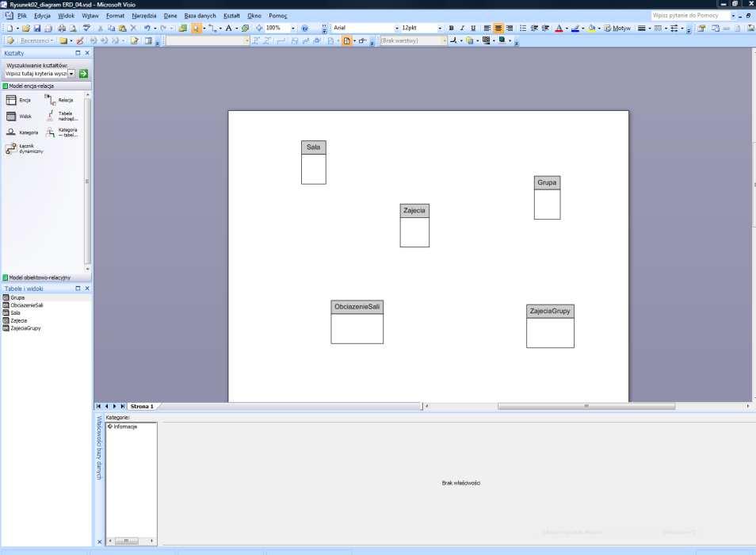Screen dimensions: 756x555
Task: Select the Widok shape in the stencil
Action: point(19,117)
